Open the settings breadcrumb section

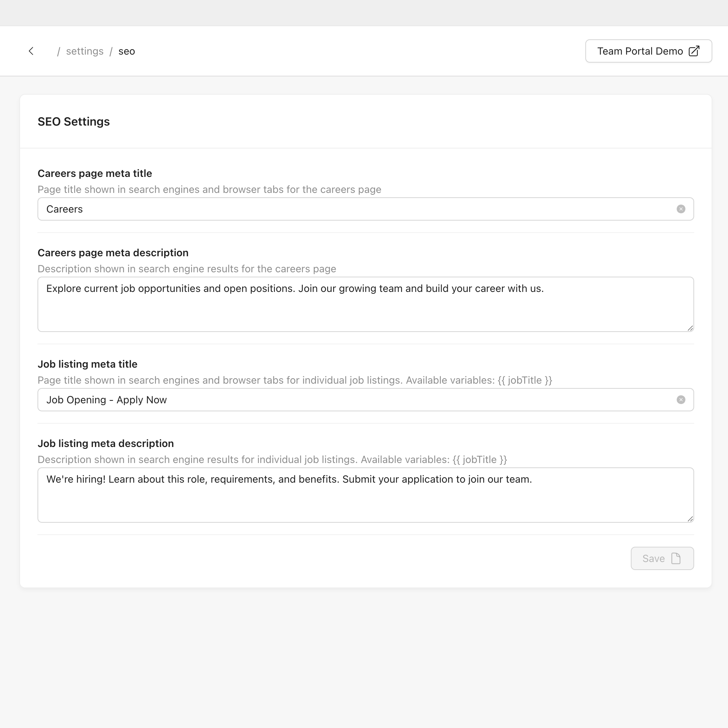coord(85,51)
